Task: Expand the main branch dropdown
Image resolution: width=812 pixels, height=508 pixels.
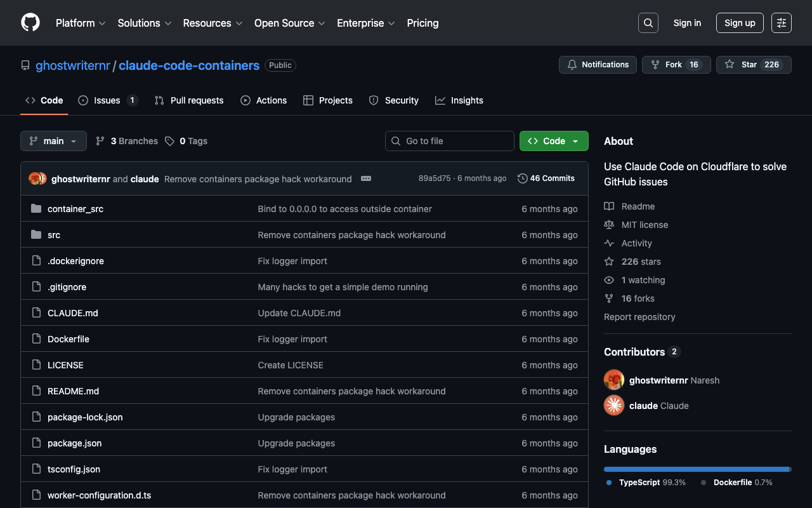Action: (53, 141)
